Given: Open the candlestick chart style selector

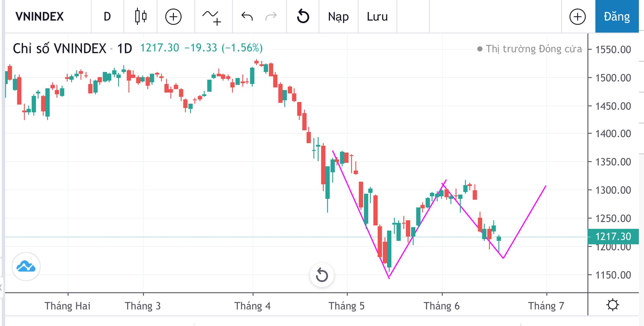Looking at the screenshot, I should pos(141,16).
